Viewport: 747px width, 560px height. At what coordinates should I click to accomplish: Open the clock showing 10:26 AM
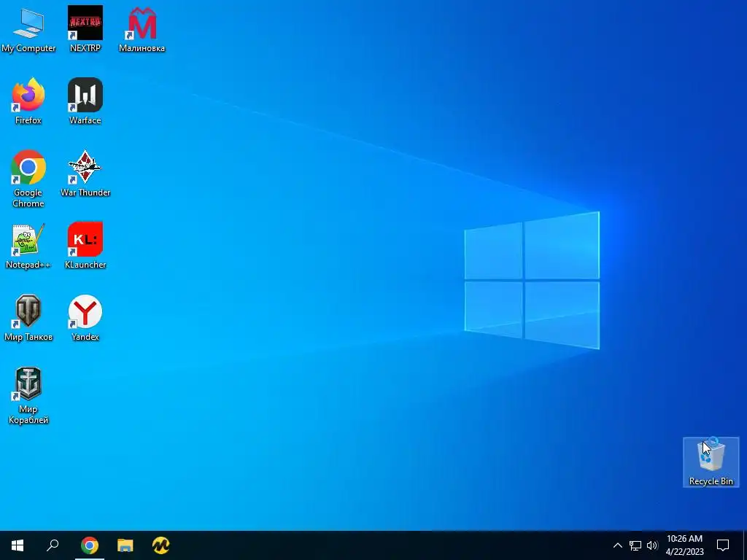coord(684,545)
